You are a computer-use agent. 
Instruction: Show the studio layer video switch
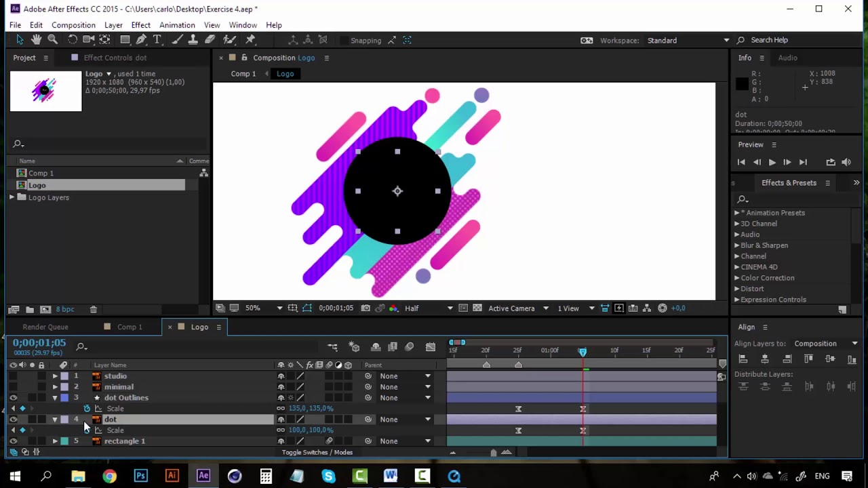tap(13, 376)
